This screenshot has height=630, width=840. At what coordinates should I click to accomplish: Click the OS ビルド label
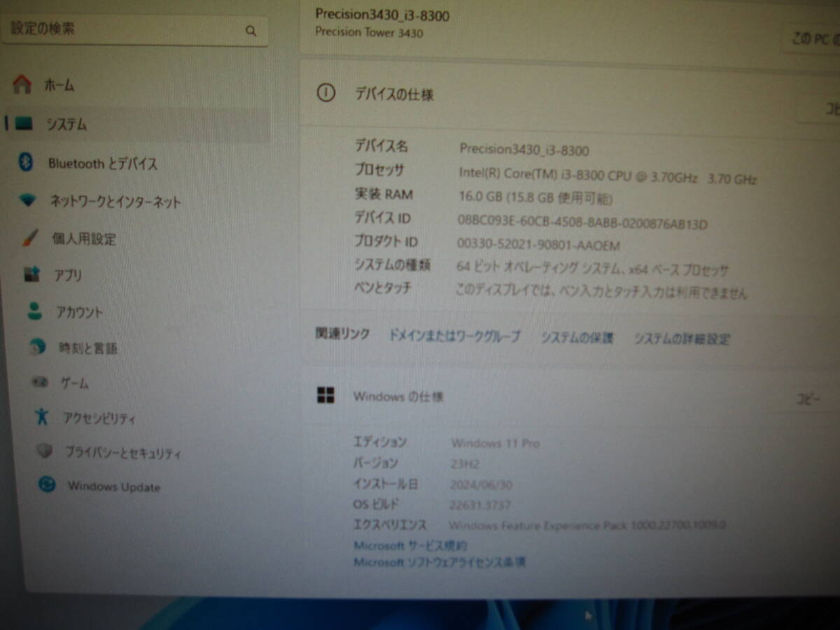[x=376, y=504]
